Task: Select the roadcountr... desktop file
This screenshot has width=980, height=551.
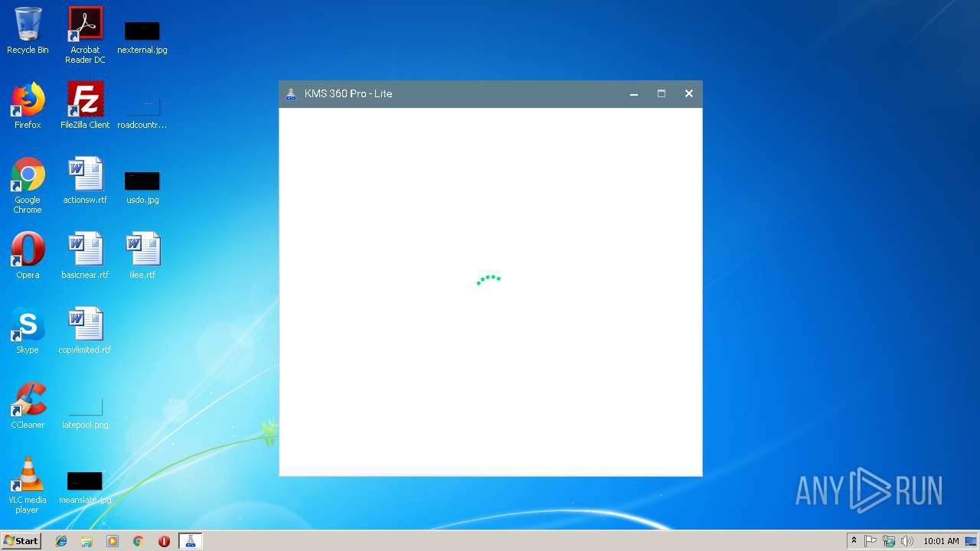Action: pyautogui.click(x=142, y=112)
